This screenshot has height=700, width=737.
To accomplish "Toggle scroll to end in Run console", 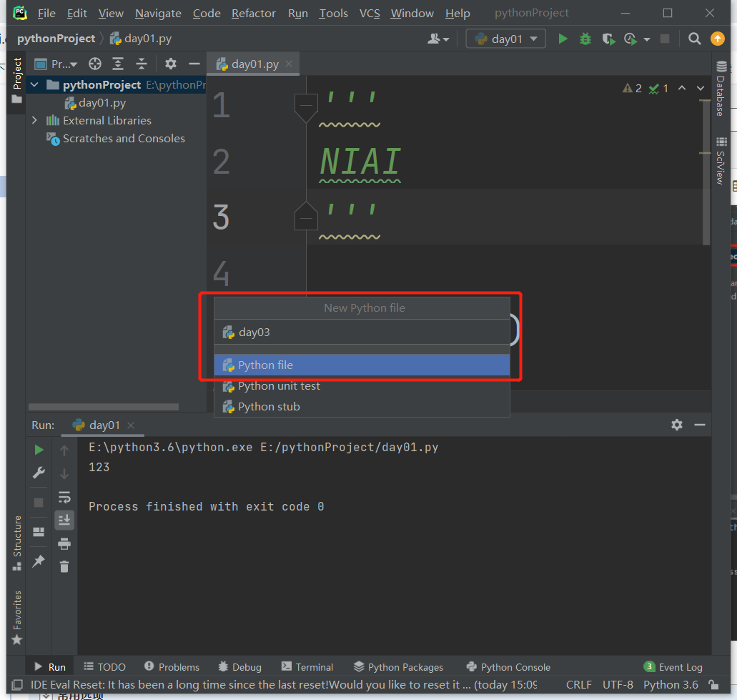I will 64,520.
